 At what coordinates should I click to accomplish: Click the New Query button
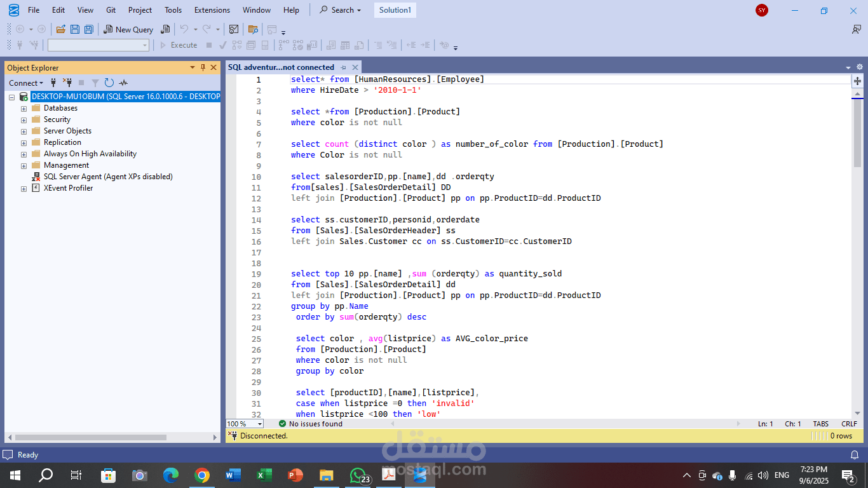[128, 29]
